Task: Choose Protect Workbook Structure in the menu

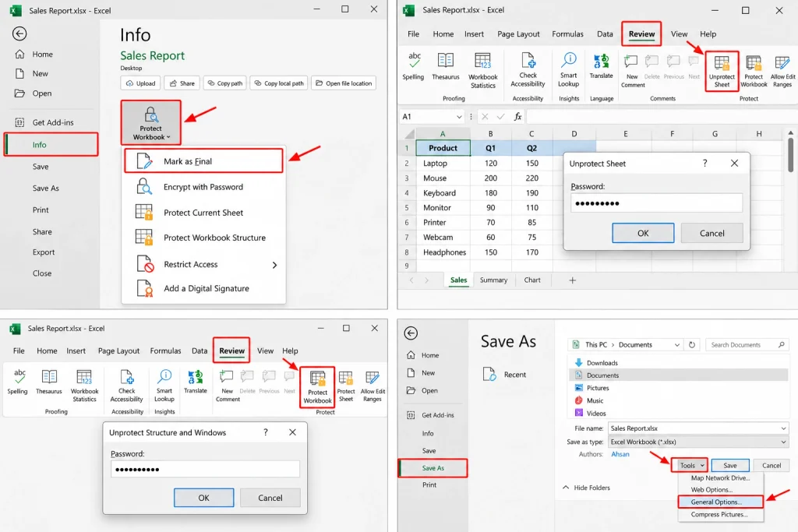Action: (203, 238)
